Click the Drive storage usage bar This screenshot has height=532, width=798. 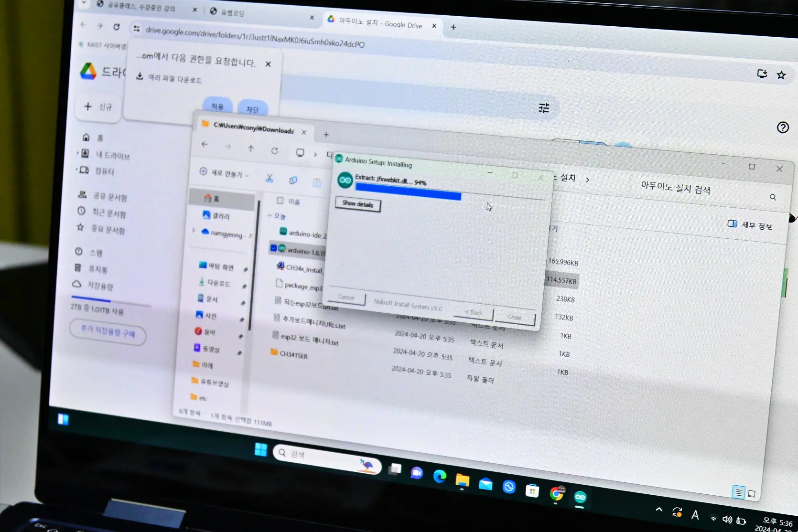pos(111,302)
